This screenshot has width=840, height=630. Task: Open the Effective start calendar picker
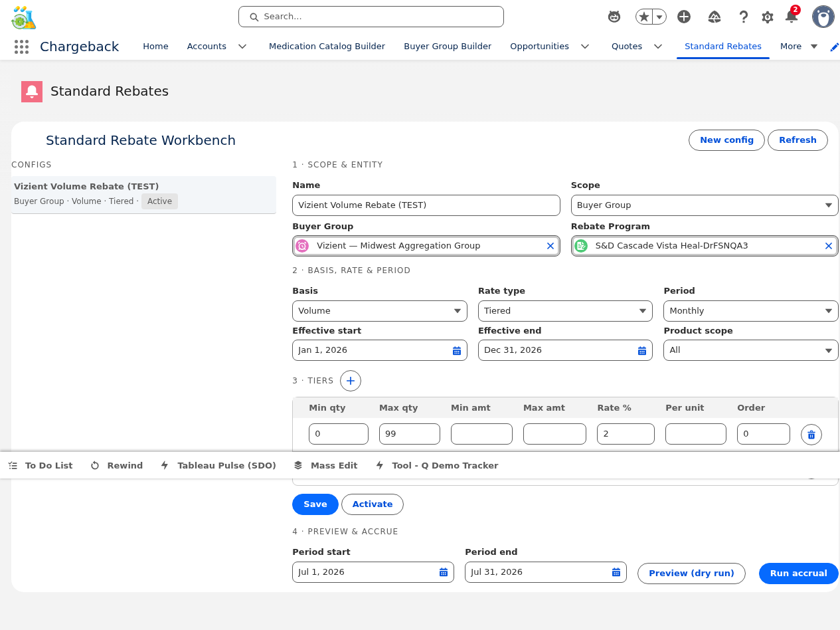click(457, 350)
